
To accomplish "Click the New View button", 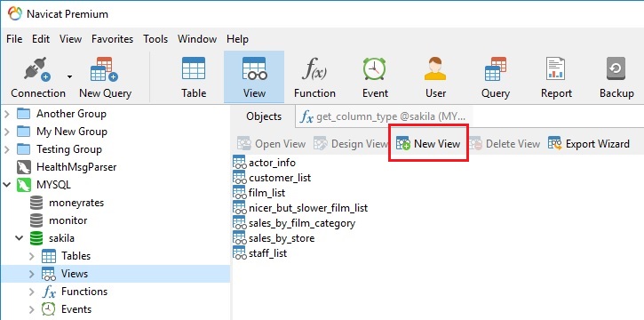I will click(428, 144).
